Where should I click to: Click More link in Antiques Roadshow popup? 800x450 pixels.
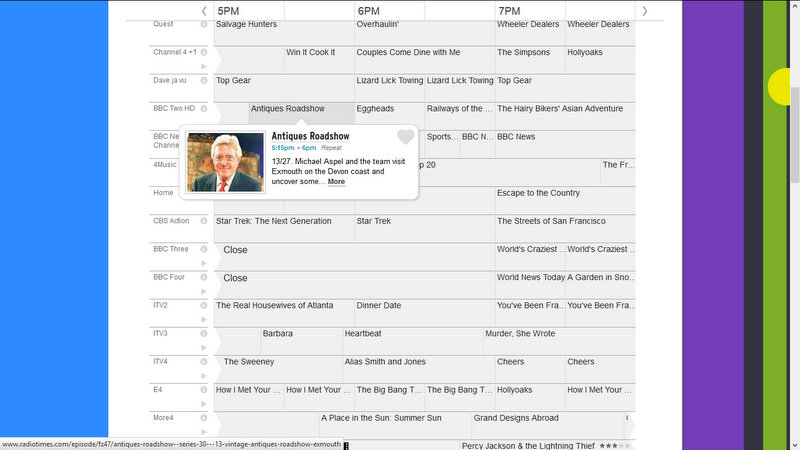coord(336,182)
